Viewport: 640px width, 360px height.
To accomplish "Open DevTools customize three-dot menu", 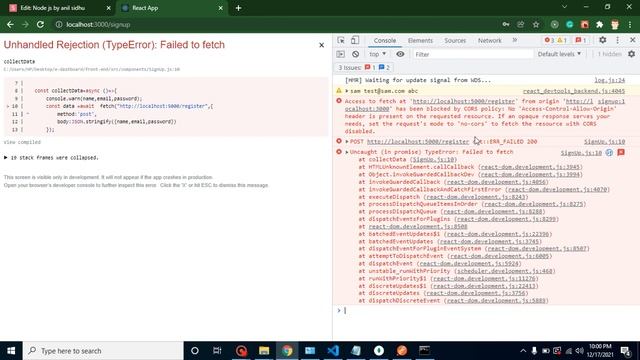I will pyautogui.click(x=617, y=40).
